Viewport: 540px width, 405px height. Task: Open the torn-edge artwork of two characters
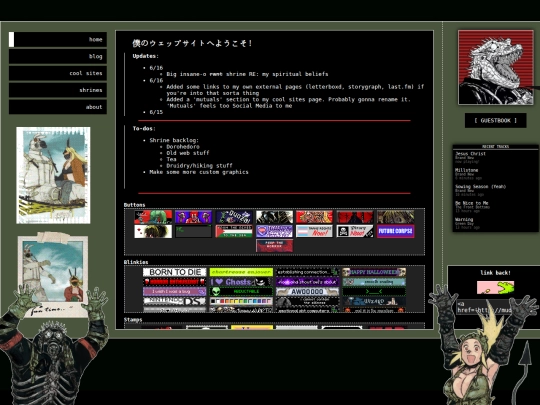[x=53, y=175]
